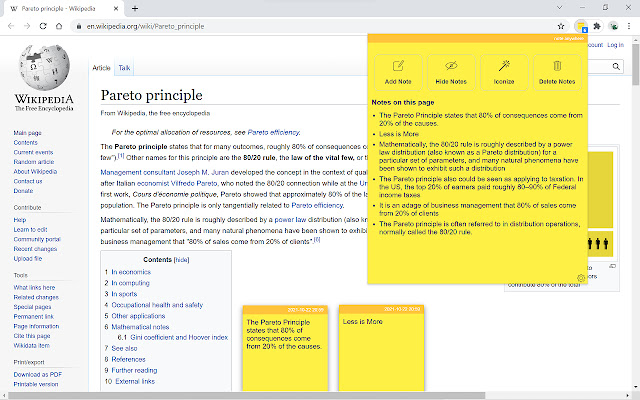The width and height of the screenshot is (640, 400).
Task: Open the Chrome extensions puzzle icon
Action: click(597, 26)
